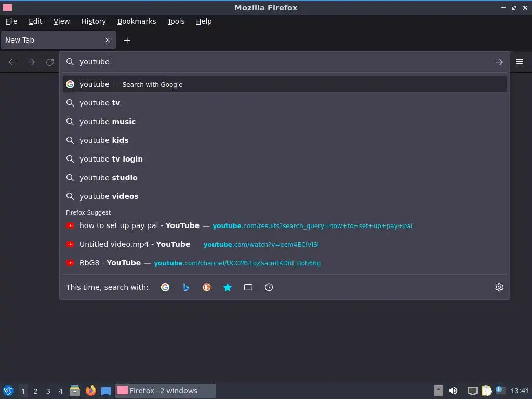Search open tabs using the tab icon

click(x=248, y=287)
